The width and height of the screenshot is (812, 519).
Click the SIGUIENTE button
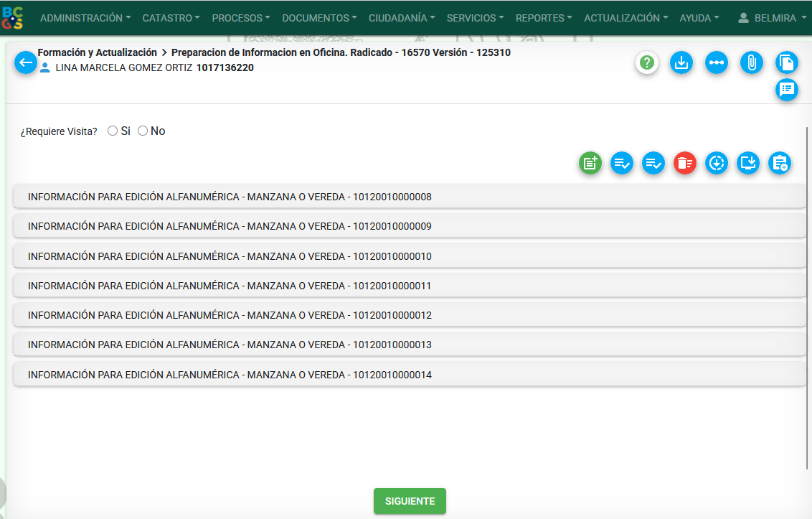point(410,501)
